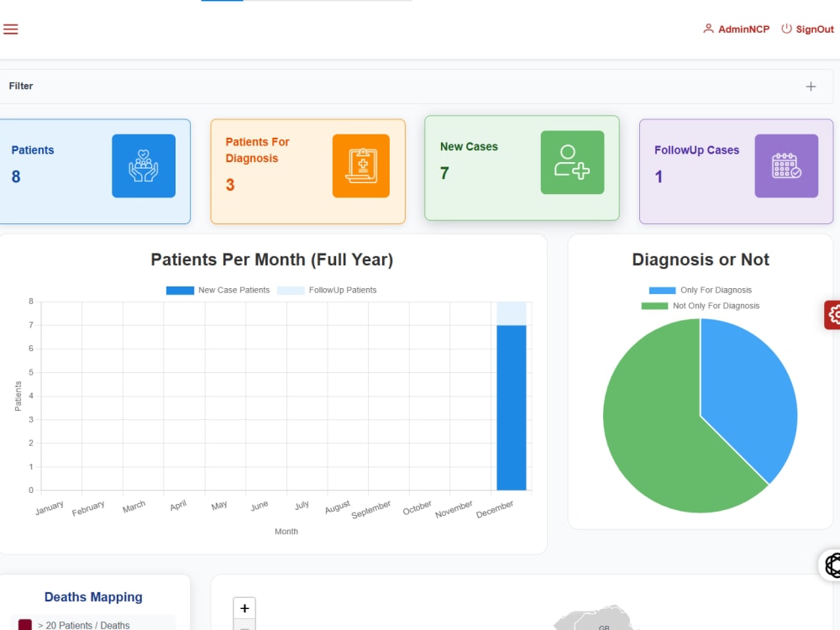Open the New Cases card
Viewport: 840px width, 630px height.
[522, 168]
